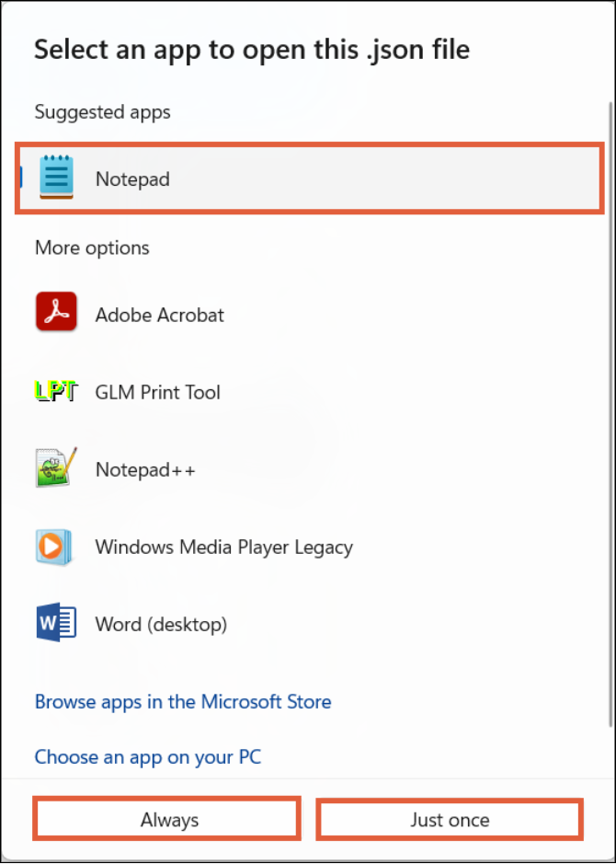Click the dialog title about .json file
The width and height of the screenshot is (616, 864).
tap(252, 49)
